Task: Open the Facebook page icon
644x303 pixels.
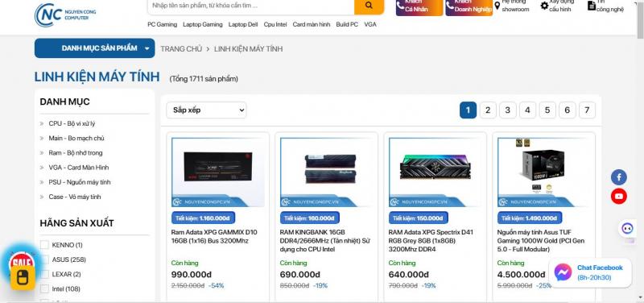Action: click(x=618, y=177)
